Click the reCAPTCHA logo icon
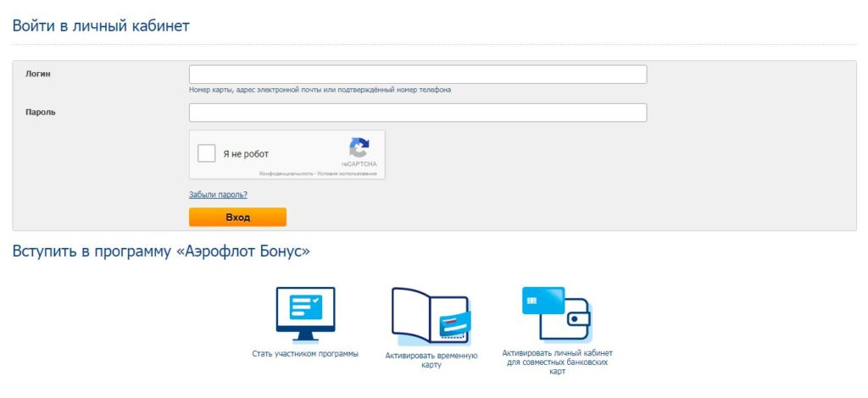 click(x=359, y=148)
